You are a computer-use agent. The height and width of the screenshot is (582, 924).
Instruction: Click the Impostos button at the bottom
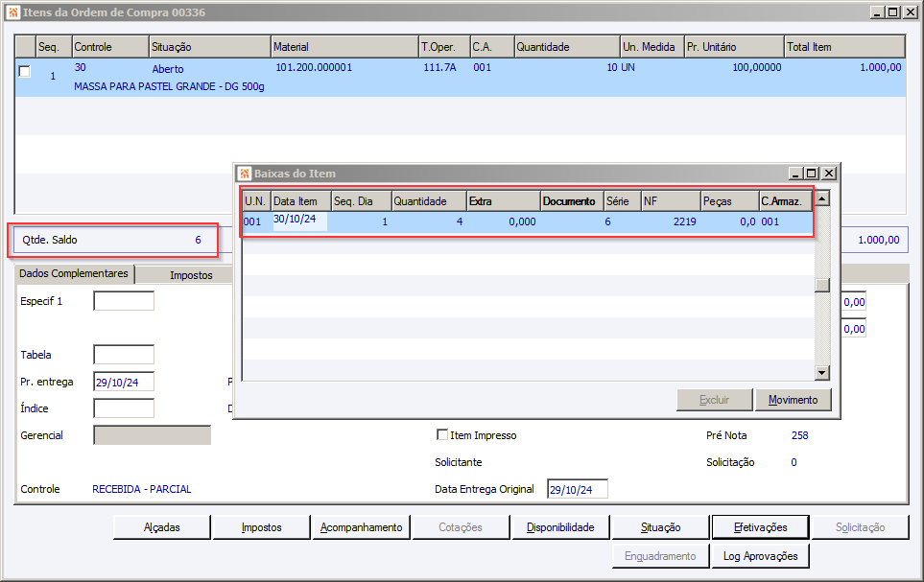[x=262, y=527]
